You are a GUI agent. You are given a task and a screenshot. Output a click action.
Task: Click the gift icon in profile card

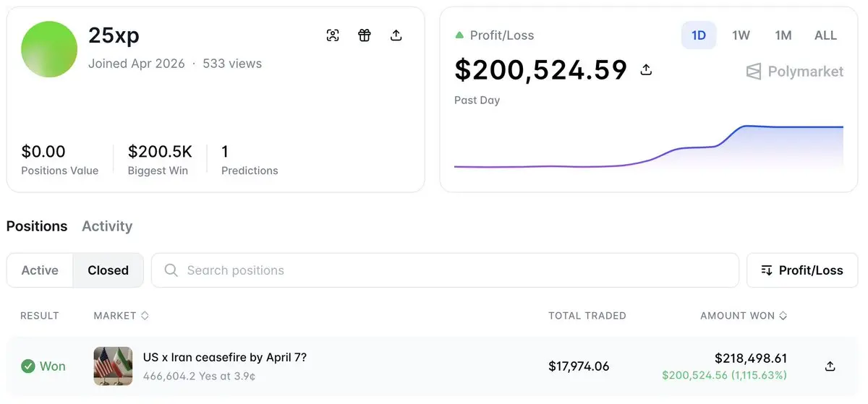(x=365, y=35)
